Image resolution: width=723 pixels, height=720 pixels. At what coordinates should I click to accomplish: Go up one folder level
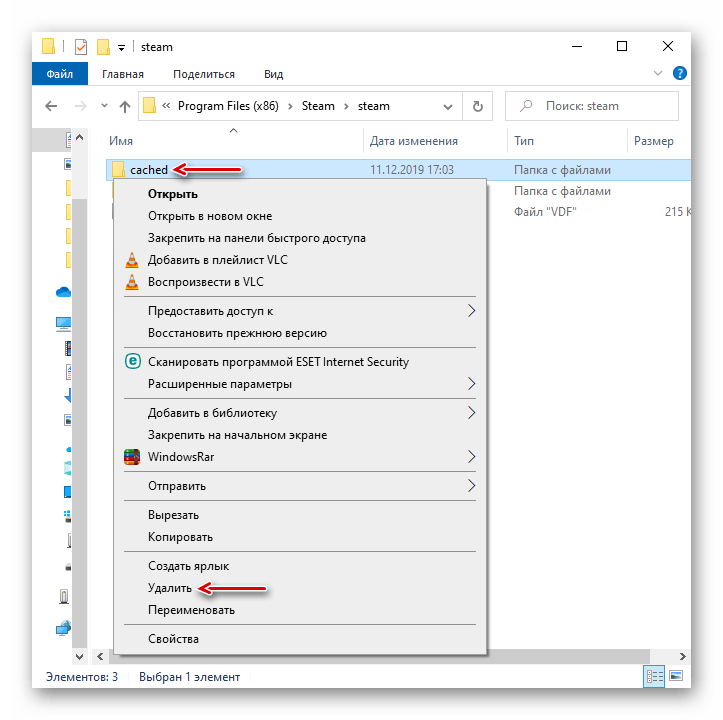[124, 106]
